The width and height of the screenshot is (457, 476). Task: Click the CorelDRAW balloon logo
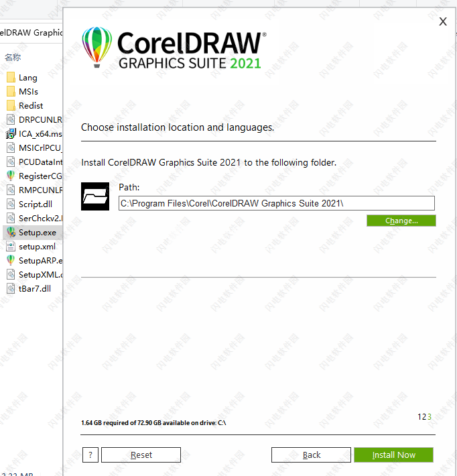point(96,47)
